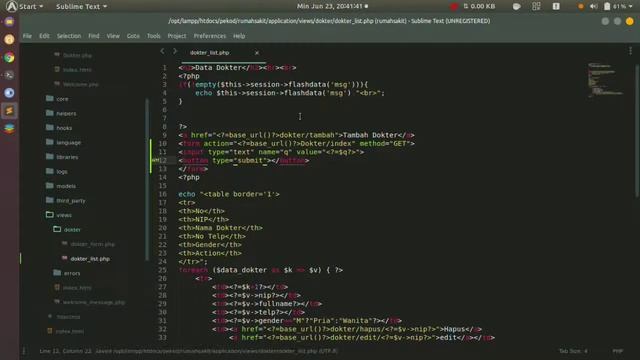640x360 pixels.
Task: Open the Preferences menu
Action: click(210, 36)
